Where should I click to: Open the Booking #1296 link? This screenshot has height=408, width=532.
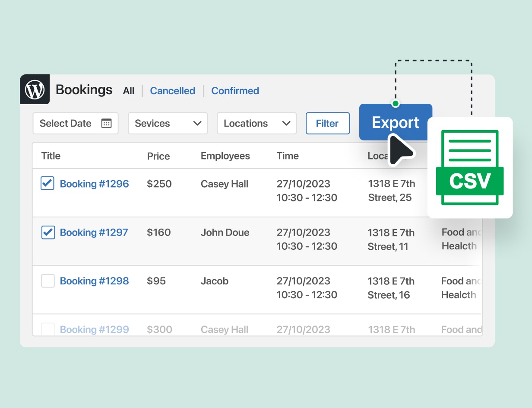click(94, 183)
